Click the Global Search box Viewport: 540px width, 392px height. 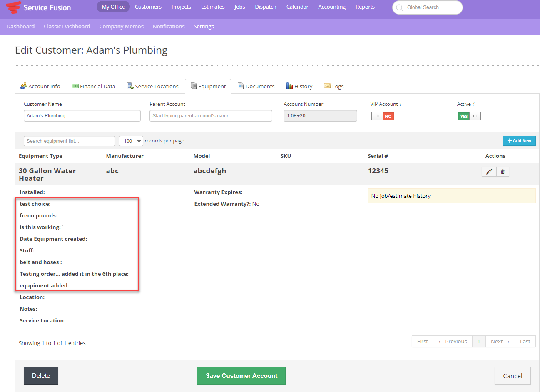(x=428, y=7)
